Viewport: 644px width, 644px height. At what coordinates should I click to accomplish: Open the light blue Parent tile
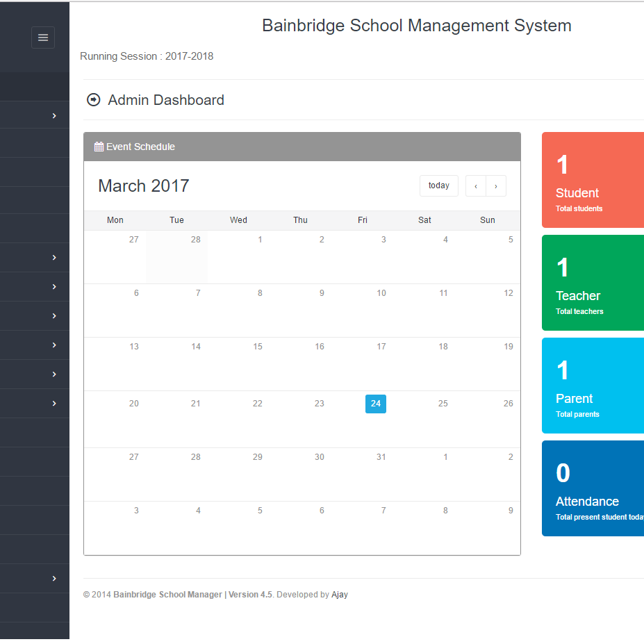[x=593, y=386]
